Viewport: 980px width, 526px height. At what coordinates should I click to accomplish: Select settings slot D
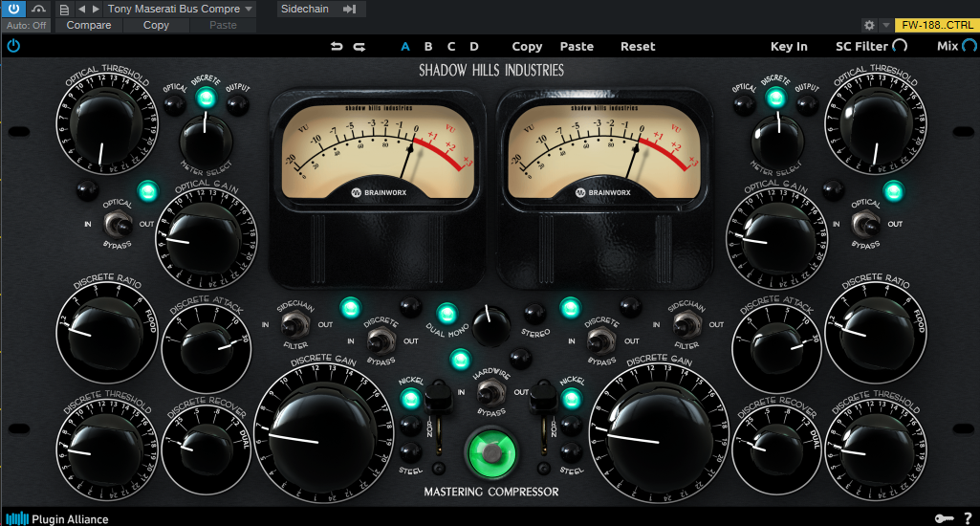[x=474, y=46]
